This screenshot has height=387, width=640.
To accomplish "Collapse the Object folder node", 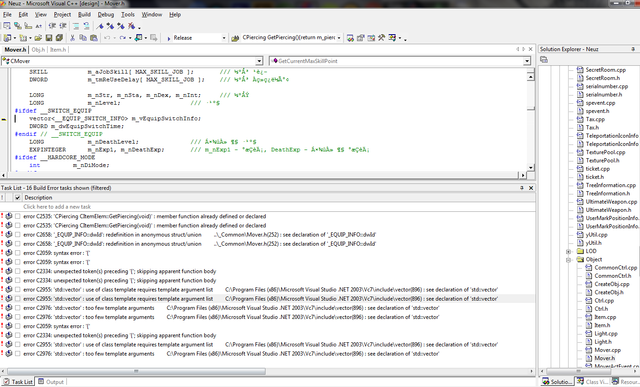I will [568, 260].
